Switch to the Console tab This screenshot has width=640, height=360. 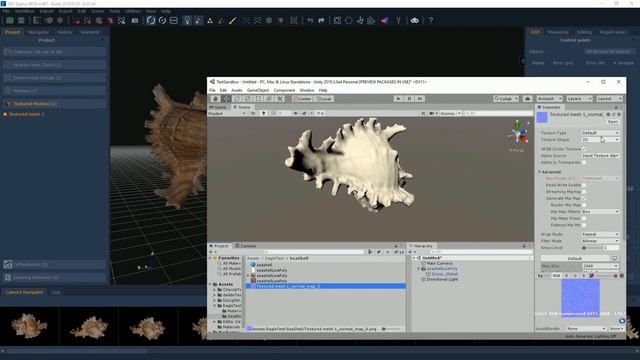[246, 246]
